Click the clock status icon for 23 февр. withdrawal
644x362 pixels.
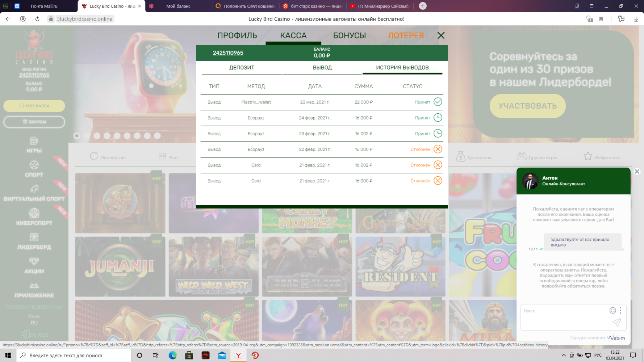pyautogui.click(x=438, y=133)
